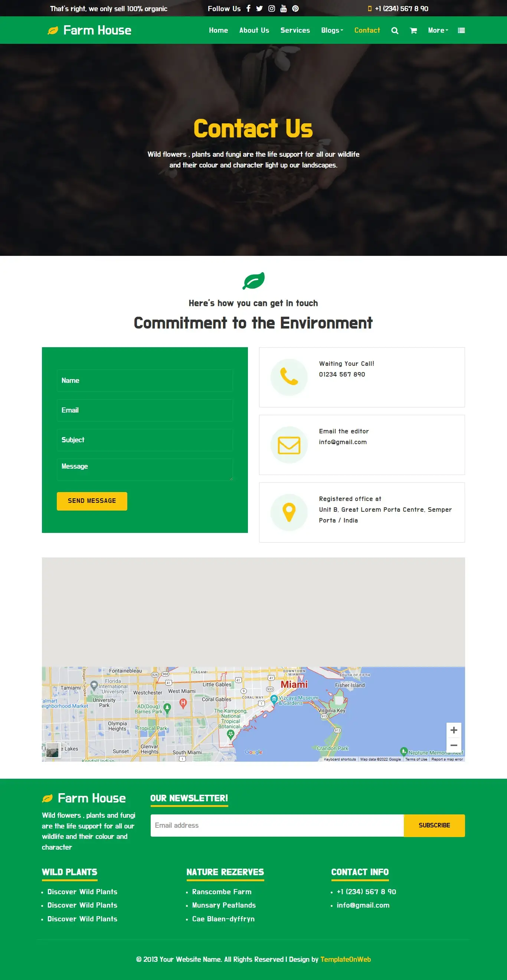The height and width of the screenshot is (980, 507).
Task: Click the Send Message button
Action: [92, 501]
